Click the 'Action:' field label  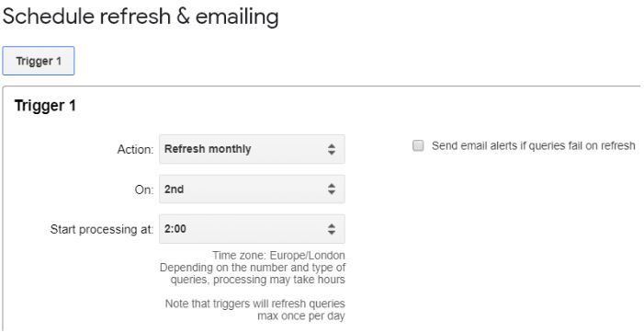[x=135, y=149]
